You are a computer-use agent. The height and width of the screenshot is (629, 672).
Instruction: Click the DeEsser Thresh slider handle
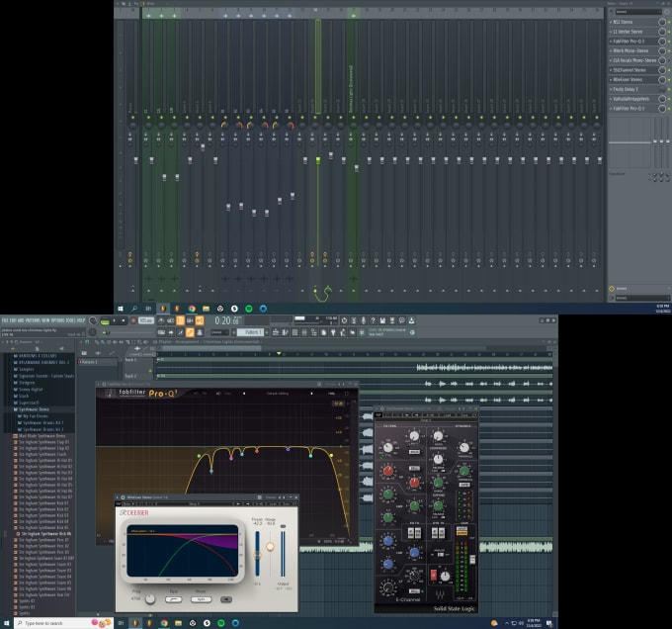257,555
